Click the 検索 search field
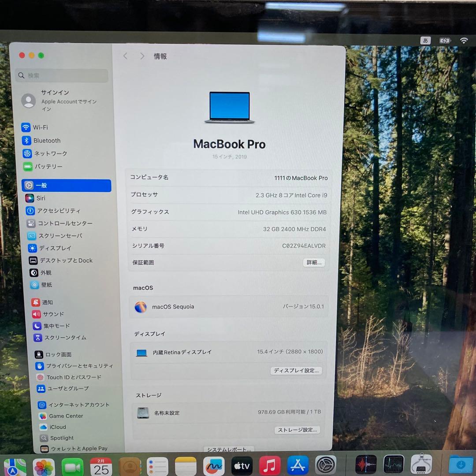The width and height of the screenshot is (476, 476). pyautogui.click(x=62, y=75)
